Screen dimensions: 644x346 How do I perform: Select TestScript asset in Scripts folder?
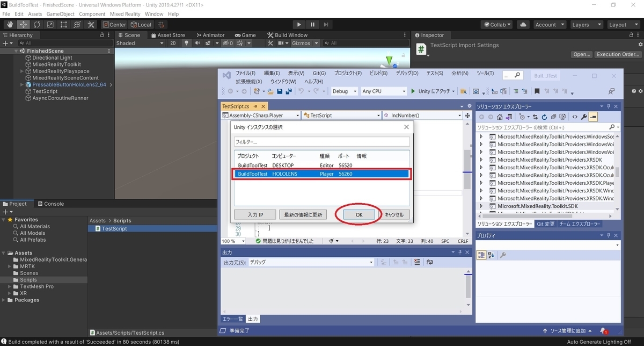tap(114, 228)
